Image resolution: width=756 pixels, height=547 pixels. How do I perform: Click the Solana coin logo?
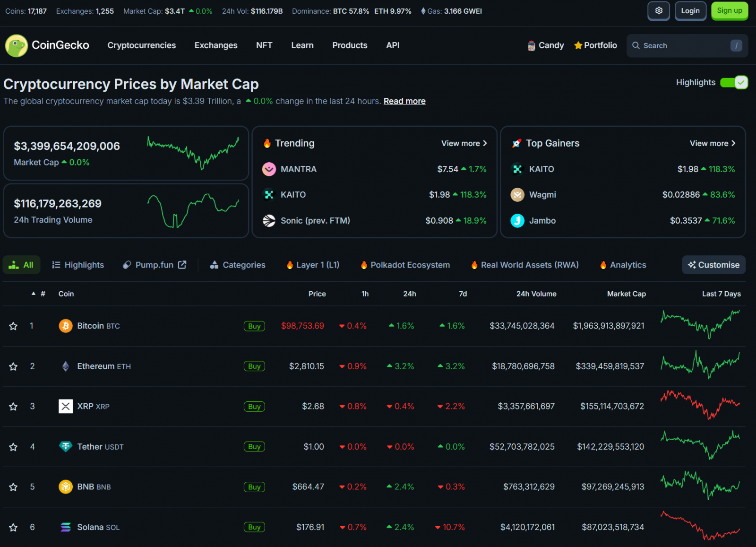click(x=66, y=527)
